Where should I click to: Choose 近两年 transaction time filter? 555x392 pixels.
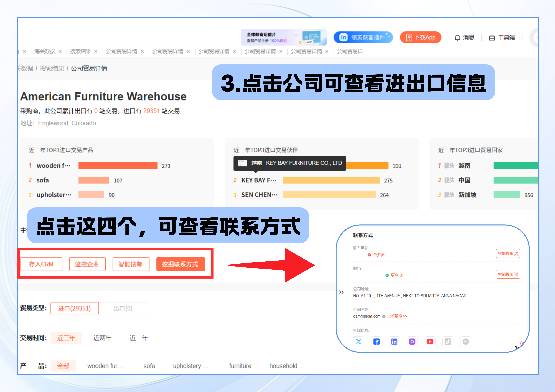pyautogui.click(x=103, y=338)
